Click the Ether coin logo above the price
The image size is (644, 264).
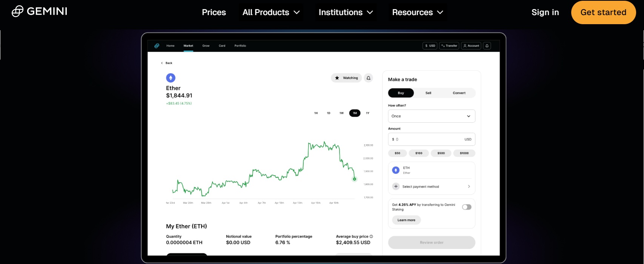pyautogui.click(x=171, y=78)
